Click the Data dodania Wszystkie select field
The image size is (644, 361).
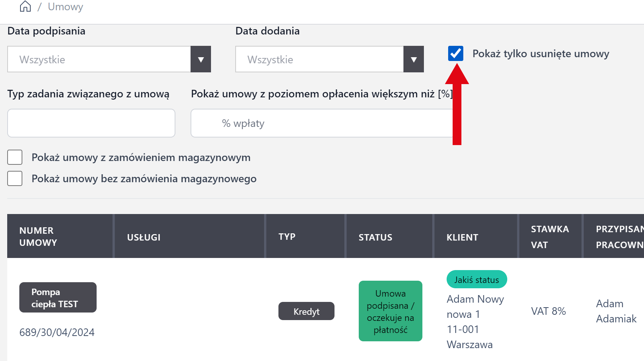(319, 59)
